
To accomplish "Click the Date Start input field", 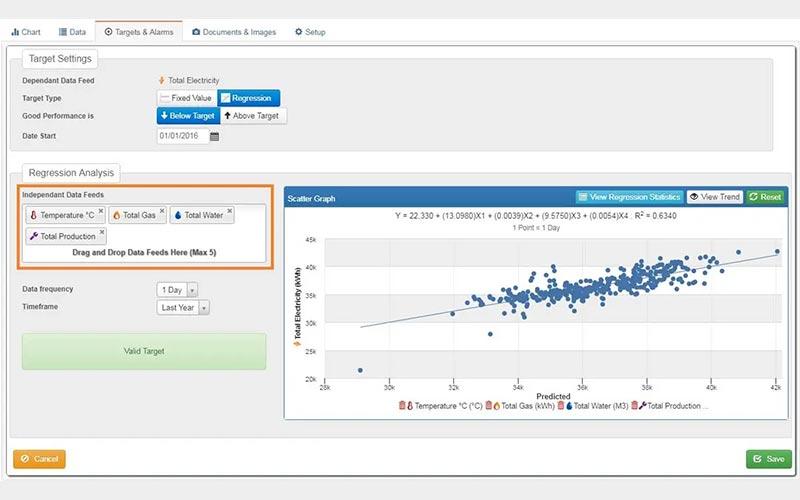I will coord(182,136).
